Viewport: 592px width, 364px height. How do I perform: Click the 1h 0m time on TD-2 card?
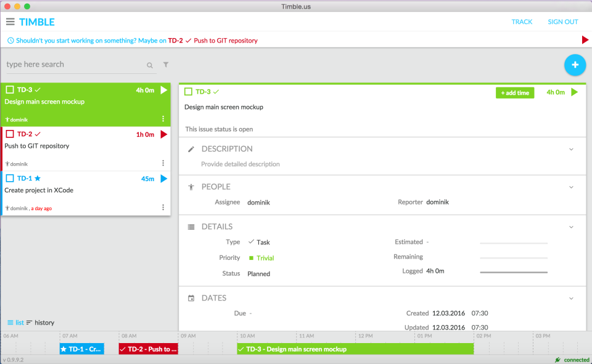click(145, 134)
